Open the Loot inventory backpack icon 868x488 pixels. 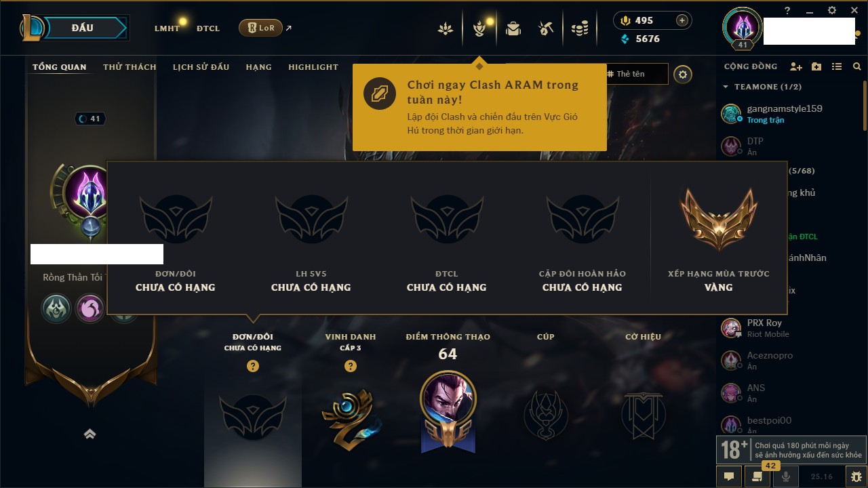(x=513, y=28)
